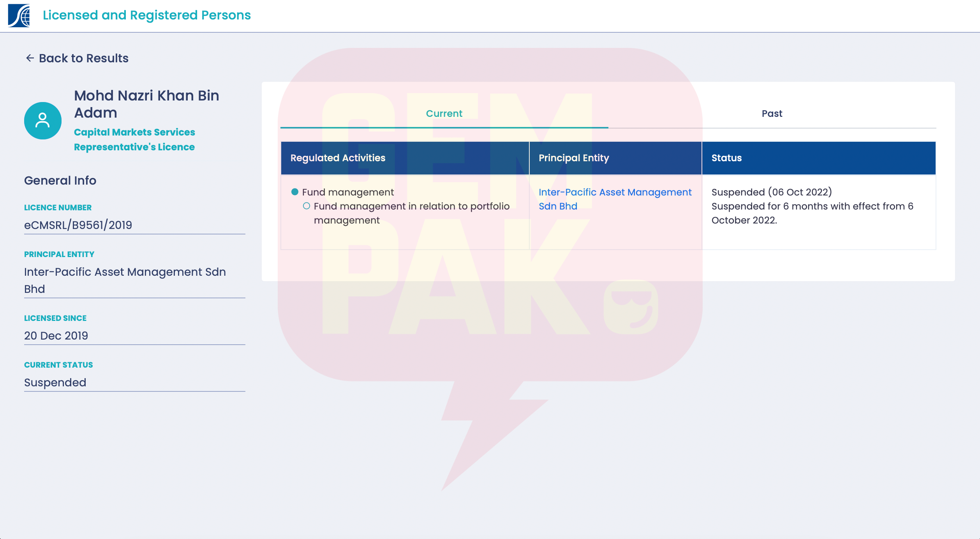
Task: Click the Regulated Activities column header
Action: (405, 158)
